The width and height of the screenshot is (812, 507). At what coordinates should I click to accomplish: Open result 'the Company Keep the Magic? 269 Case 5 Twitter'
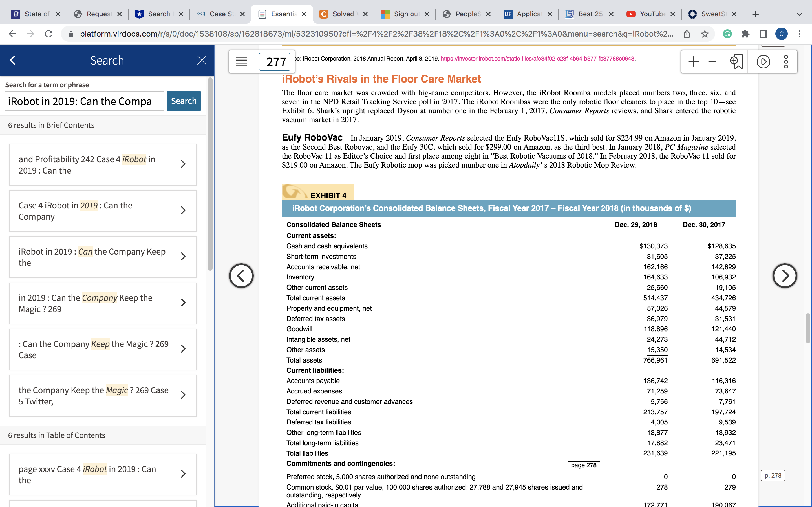point(103,396)
